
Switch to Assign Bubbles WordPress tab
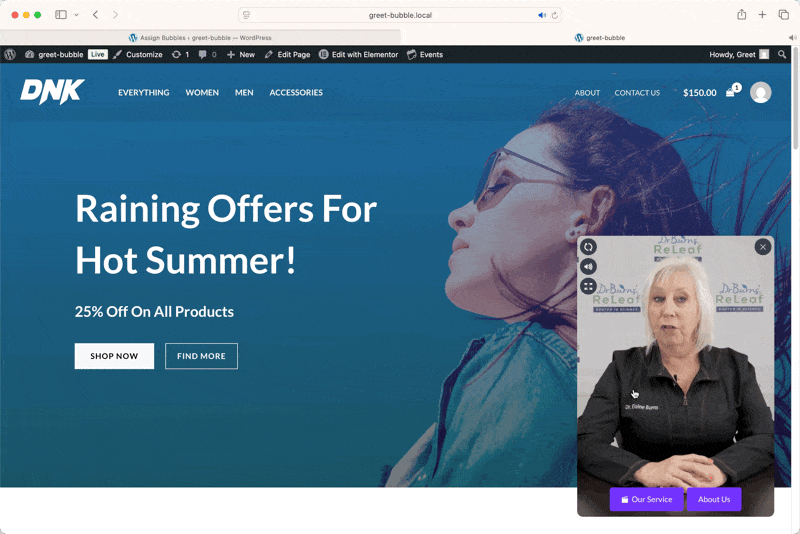pyautogui.click(x=200, y=37)
